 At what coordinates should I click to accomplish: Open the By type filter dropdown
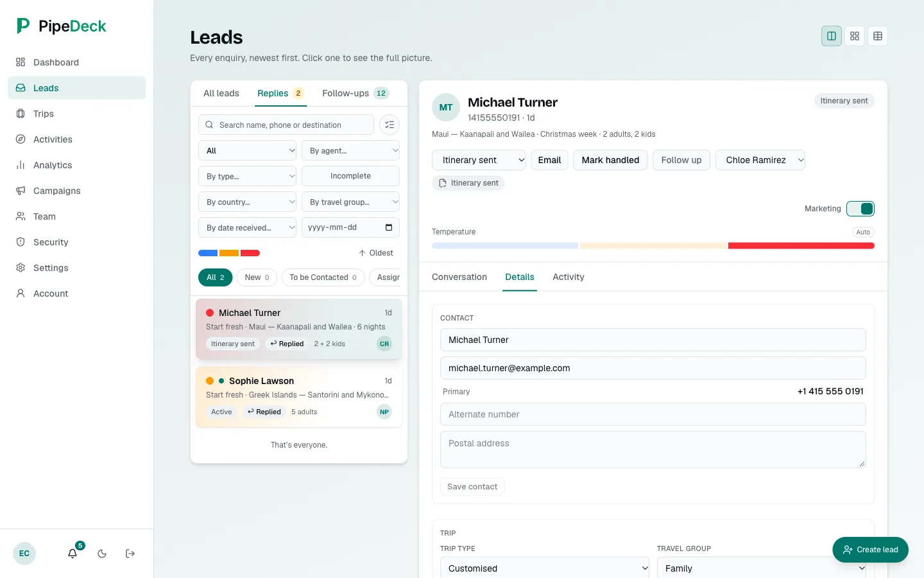point(247,176)
